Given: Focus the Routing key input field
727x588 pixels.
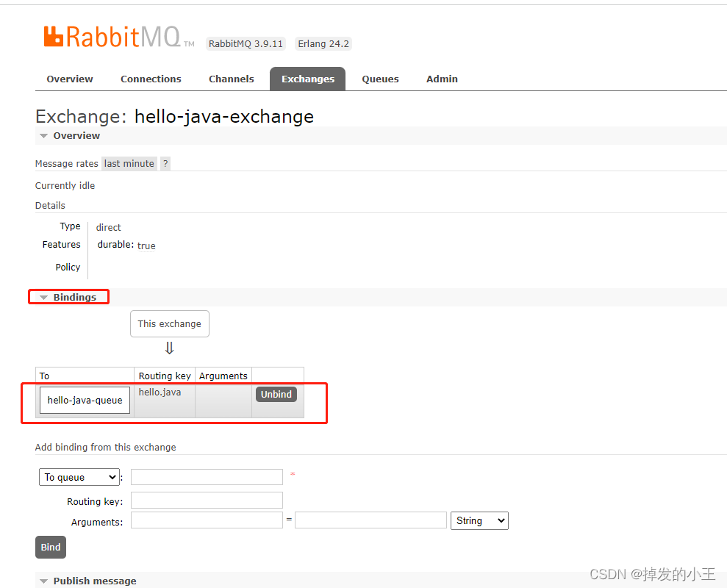Looking at the screenshot, I should (x=207, y=501).
